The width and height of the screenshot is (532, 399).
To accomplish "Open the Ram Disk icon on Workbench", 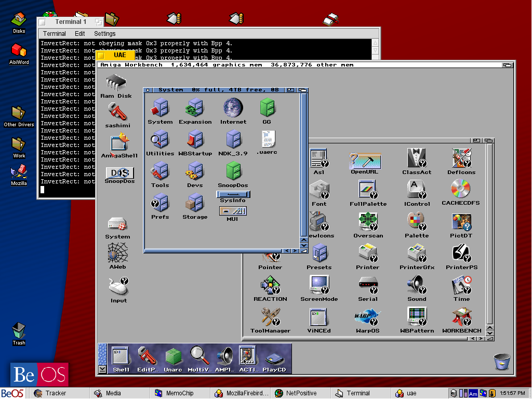I will tap(116, 83).
